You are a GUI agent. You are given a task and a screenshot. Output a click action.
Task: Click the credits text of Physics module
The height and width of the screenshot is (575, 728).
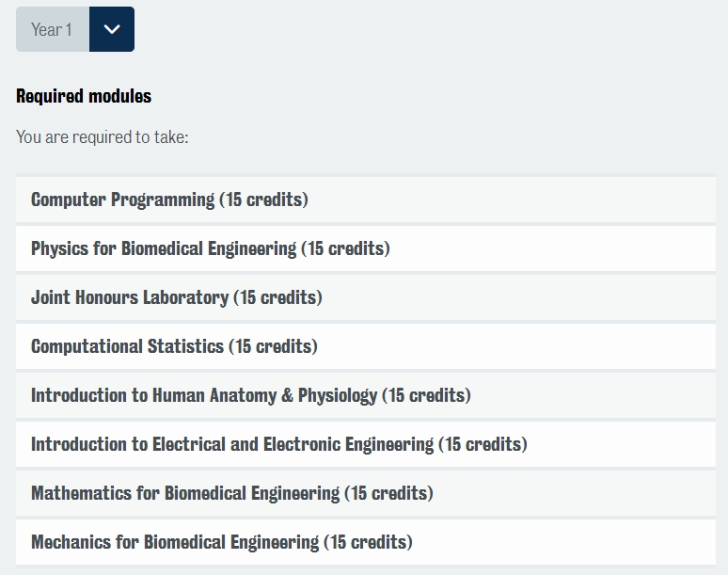pos(346,248)
